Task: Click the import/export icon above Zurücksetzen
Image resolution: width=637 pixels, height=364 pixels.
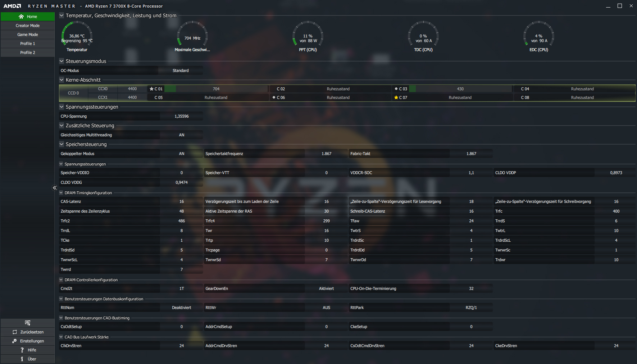Action: pyautogui.click(x=28, y=323)
